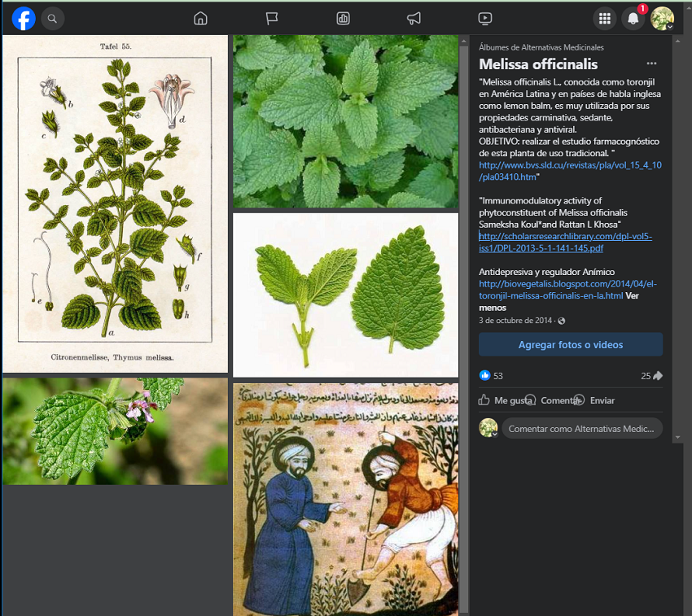The image size is (692, 616).
Task: Open the insights chart icon
Action: [x=343, y=18]
